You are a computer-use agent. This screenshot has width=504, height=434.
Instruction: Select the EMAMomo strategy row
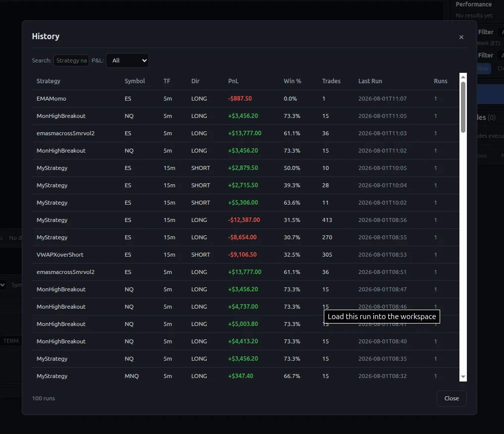tap(246, 99)
